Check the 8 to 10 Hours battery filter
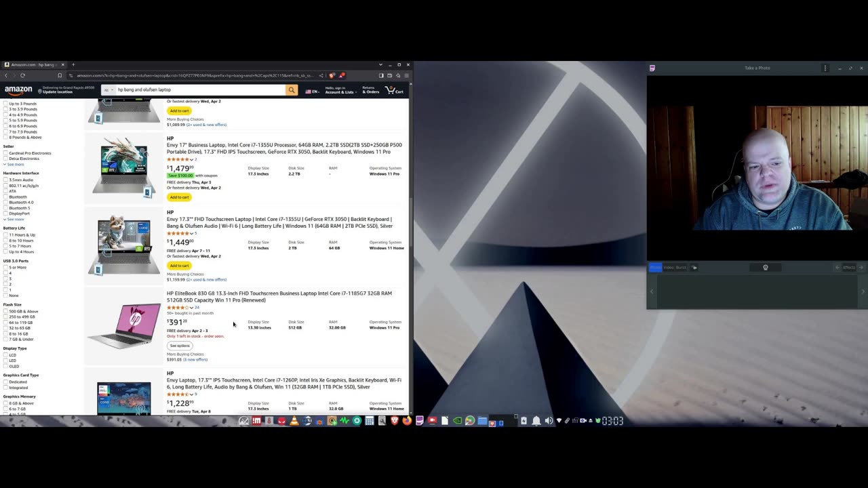Image resolution: width=868 pixels, height=488 pixels. pos(6,240)
